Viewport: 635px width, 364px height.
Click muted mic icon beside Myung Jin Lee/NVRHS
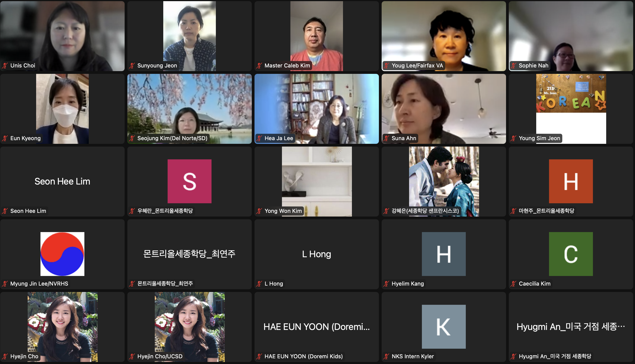tap(5, 284)
